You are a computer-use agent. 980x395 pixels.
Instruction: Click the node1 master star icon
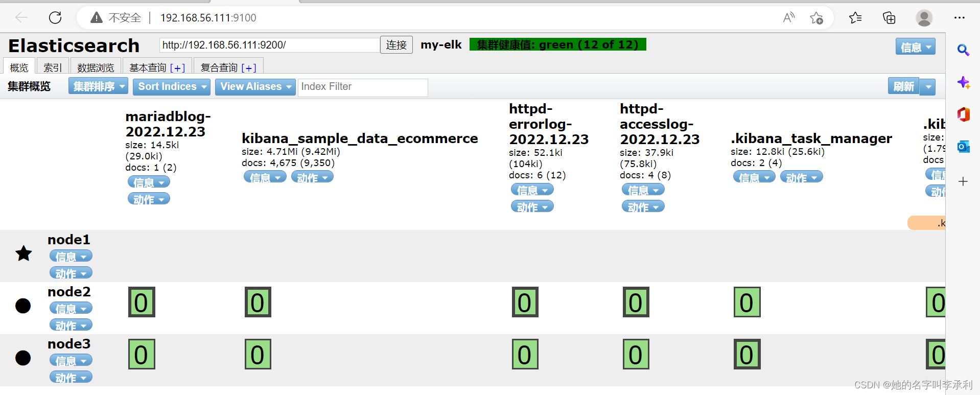[x=24, y=253]
